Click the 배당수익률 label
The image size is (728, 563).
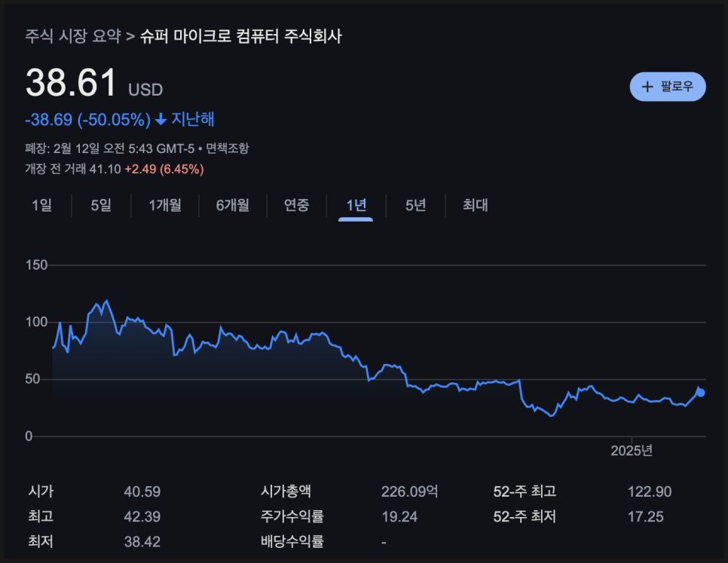point(292,541)
